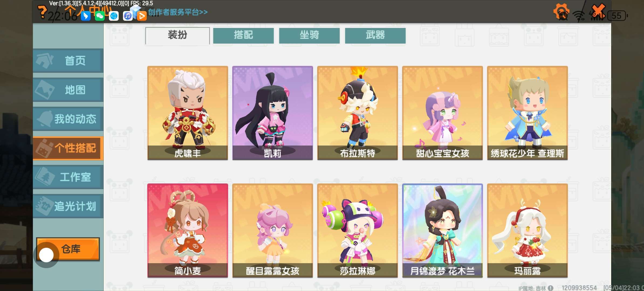This screenshot has width=644, height=291.
Task: Select the 个性搭配 sidebar entry
Action: (x=68, y=148)
